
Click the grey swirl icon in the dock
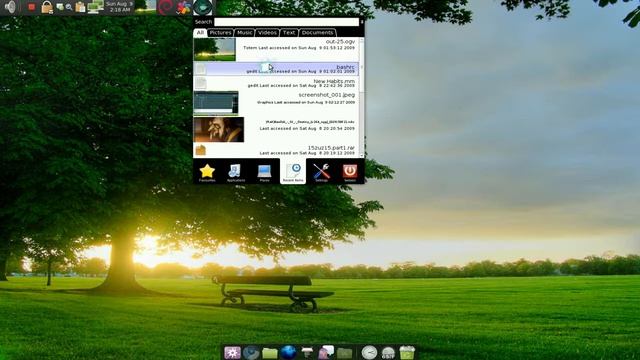(251, 352)
